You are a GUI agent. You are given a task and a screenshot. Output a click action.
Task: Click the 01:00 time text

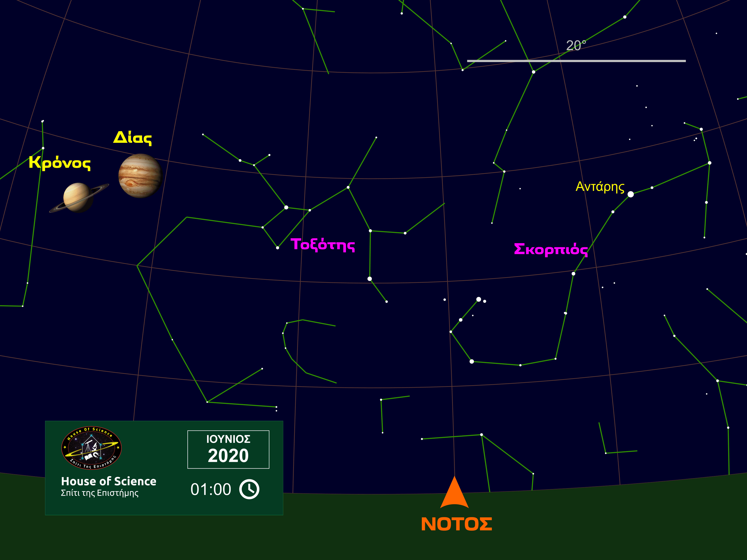[x=211, y=490]
